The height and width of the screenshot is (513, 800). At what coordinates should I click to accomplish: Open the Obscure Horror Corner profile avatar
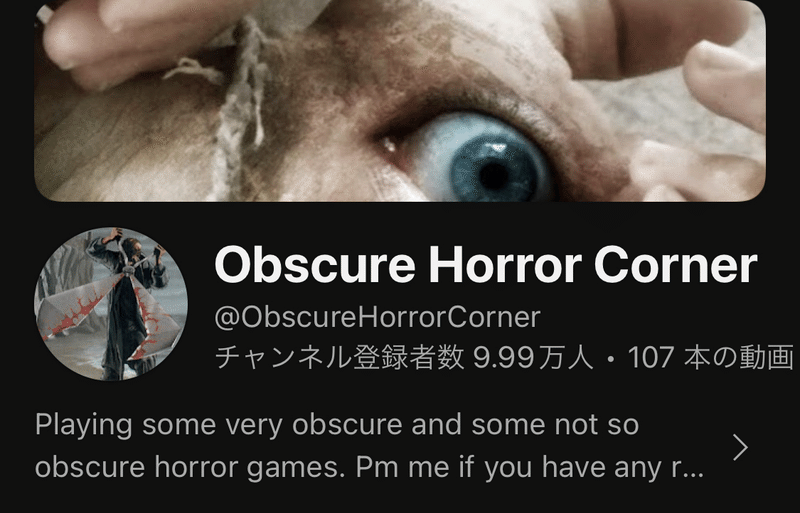(x=111, y=304)
